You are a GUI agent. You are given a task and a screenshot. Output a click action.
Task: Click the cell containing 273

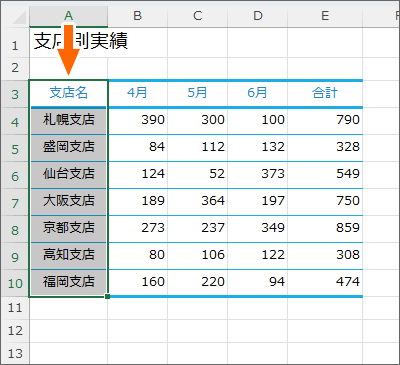[138, 229]
